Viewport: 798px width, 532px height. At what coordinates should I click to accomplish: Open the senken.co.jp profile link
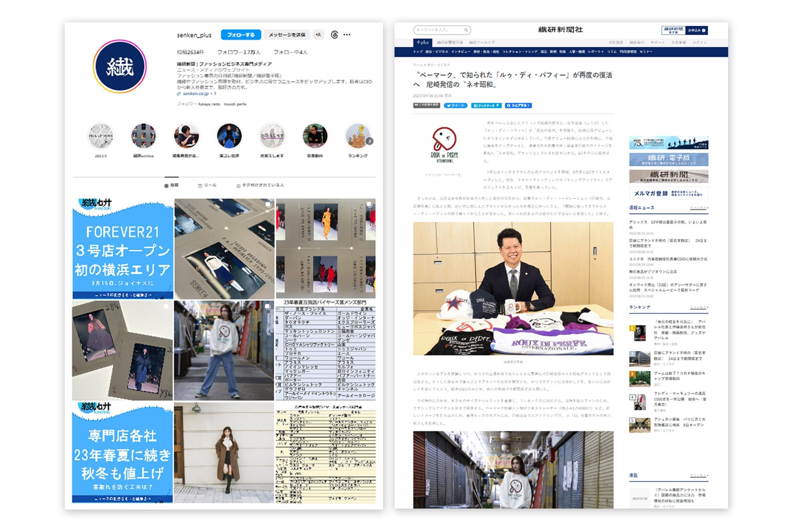coord(196,94)
